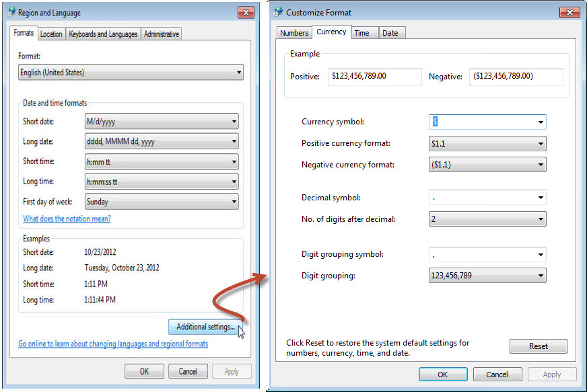Follow the Go online to learn link
Image resolution: width=587 pixels, height=392 pixels.
coord(113,344)
